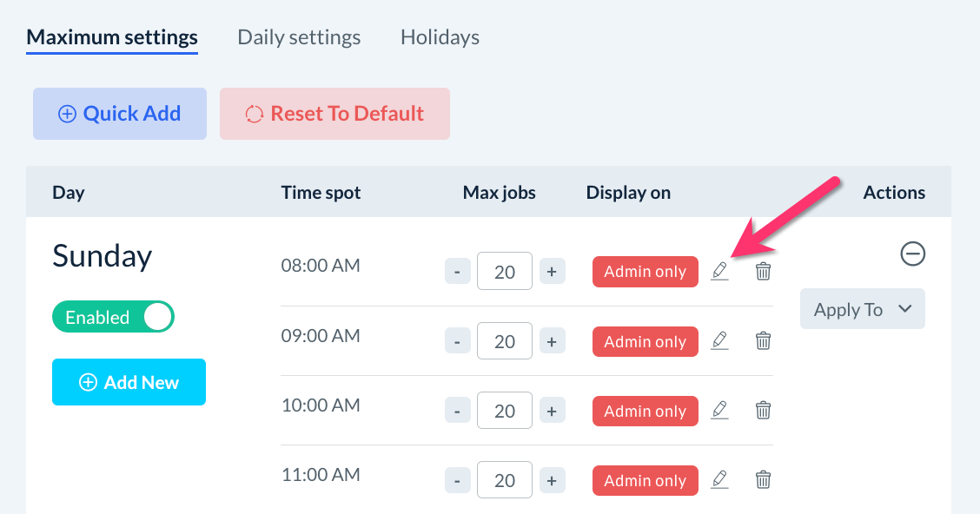Toggle the Sunday Enabled switch
The height and width of the screenshot is (514, 980).
coord(114,317)
